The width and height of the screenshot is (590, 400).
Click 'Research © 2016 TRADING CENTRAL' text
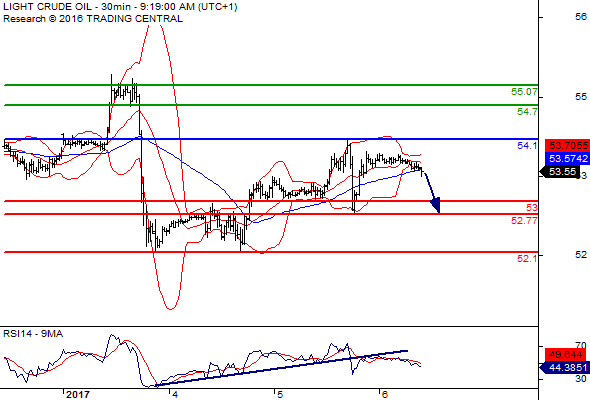(x=93, y=18)
